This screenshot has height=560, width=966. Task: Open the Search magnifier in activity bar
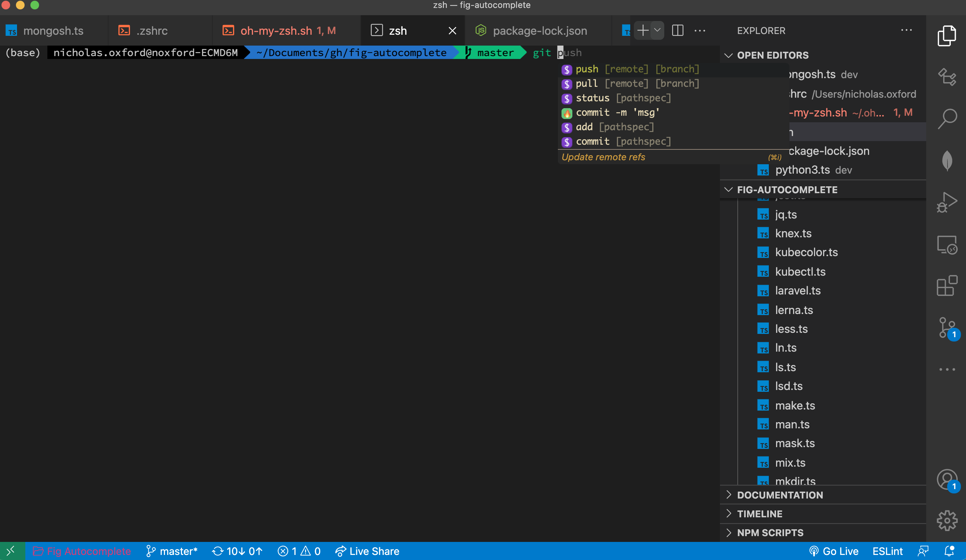click(x=946, y=118)
